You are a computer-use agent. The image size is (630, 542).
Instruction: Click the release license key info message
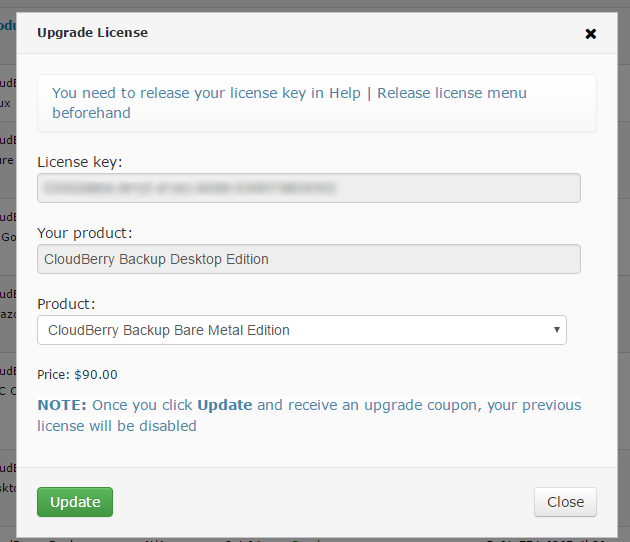tap(317, 103)
